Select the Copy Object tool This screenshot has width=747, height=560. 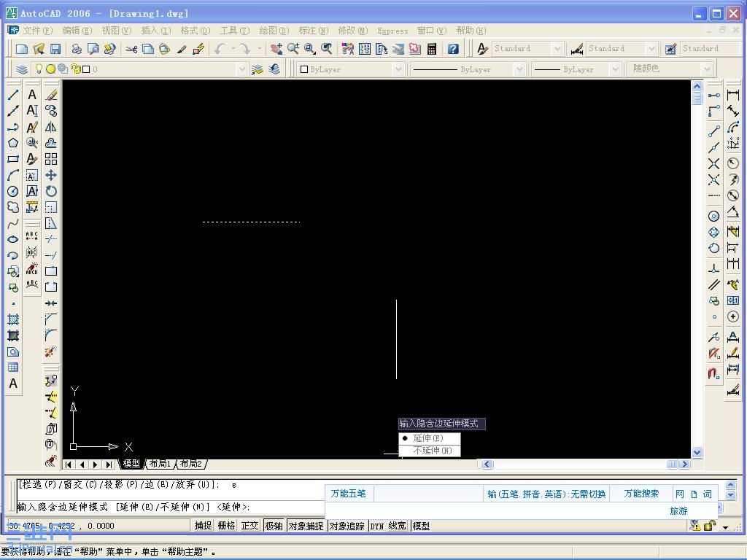pyautogui.click(x=51, y=111)
